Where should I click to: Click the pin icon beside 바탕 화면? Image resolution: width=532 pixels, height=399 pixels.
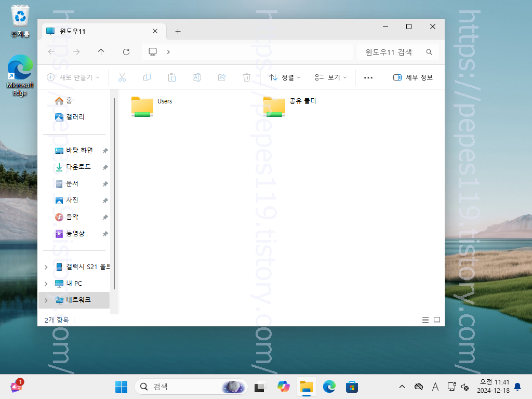pyautogui.click(x=105, y=151)
